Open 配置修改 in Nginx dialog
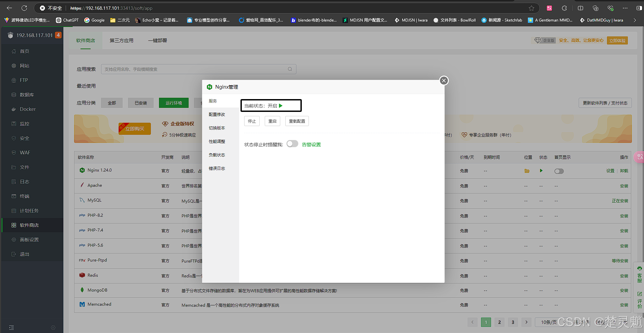The image size is (644, 333). click(217, 115)
